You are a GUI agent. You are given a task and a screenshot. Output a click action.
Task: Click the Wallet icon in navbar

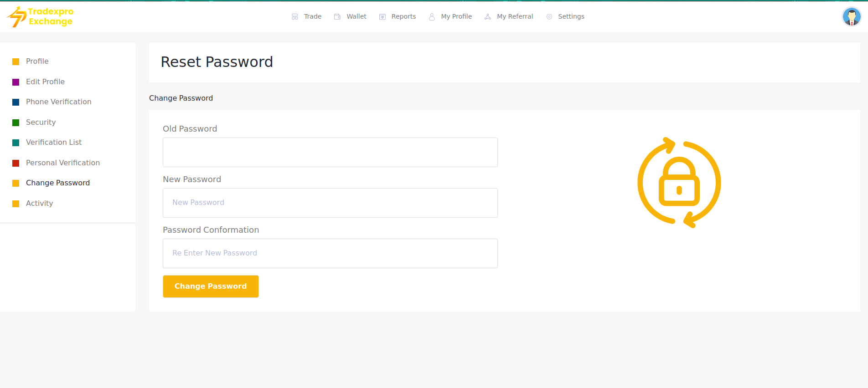pyautogui.click(x=337, y=17)
